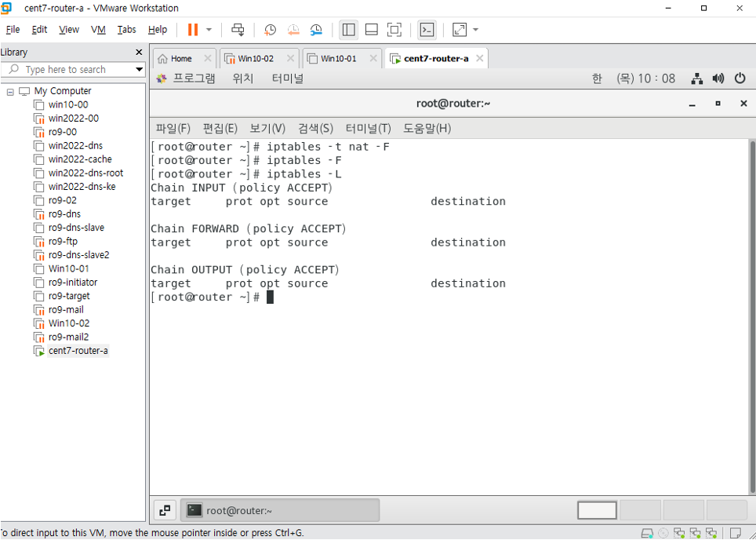
Task: Open the Edit menu in VMware
Action: click(x=39, y=30)
